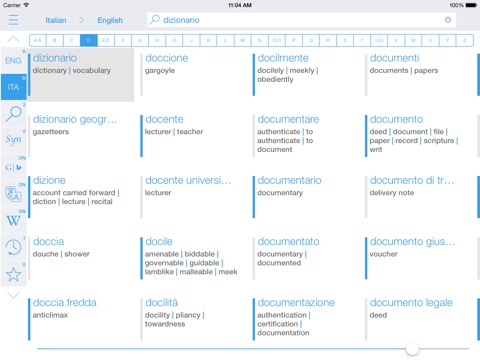Select the ENG language icon in sidebar

(x=14, y=60)
